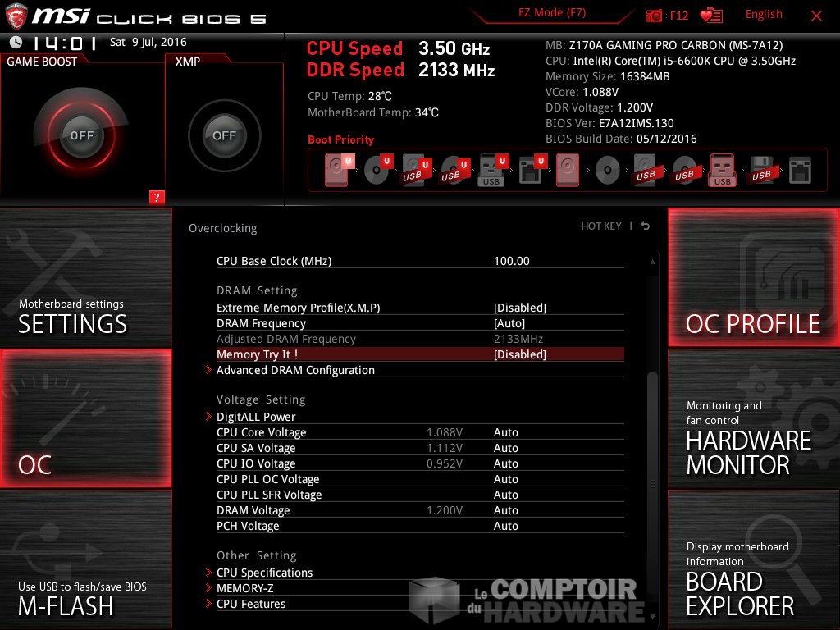Exit BIOS with the red X

tap(816, 16)
